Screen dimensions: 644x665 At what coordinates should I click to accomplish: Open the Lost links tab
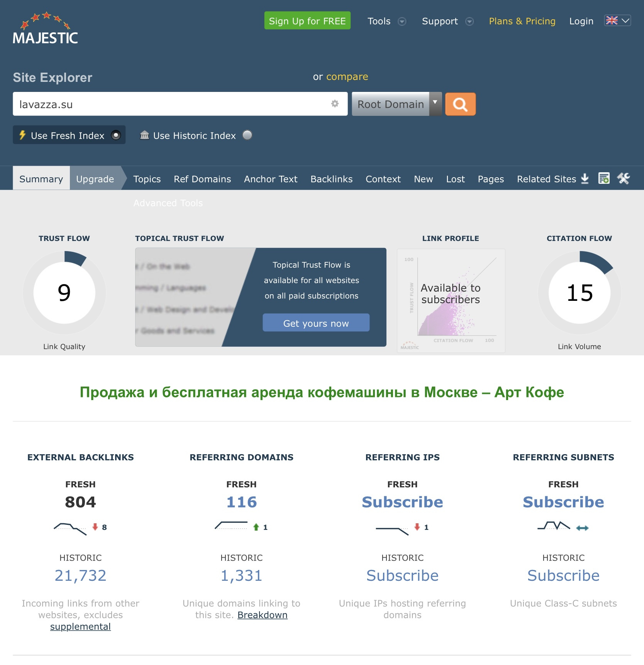pos(456,179)
